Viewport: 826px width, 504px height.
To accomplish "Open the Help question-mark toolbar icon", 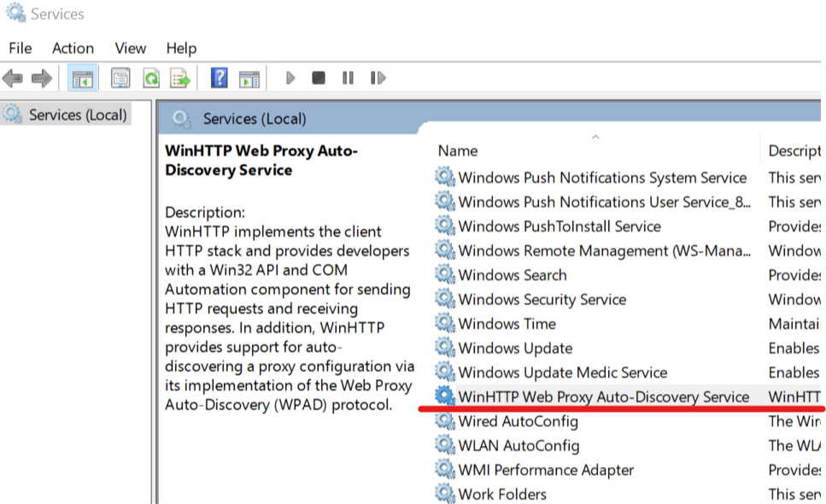I will (220, 78).
